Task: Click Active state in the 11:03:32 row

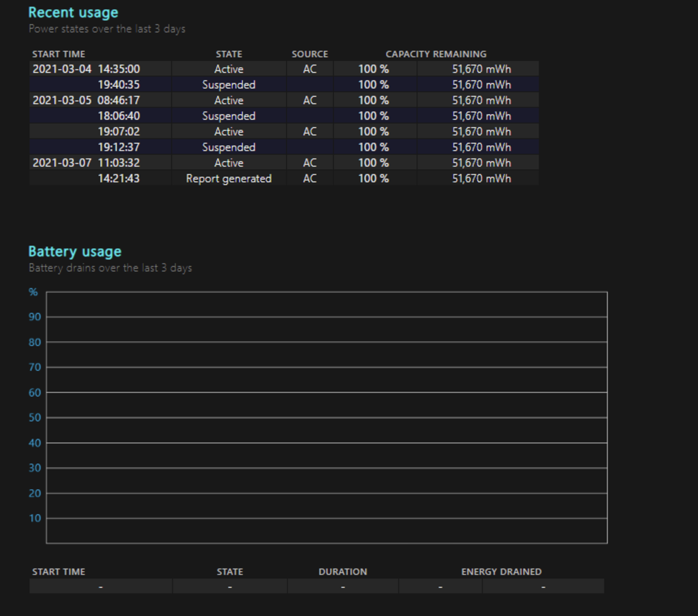Action: pyautogui.click(x=229, y=163)
